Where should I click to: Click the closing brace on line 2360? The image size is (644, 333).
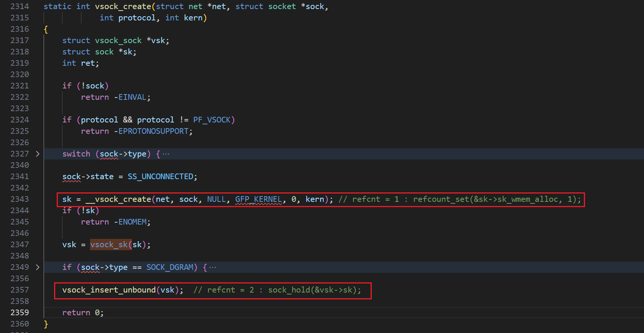(x=46, y=324)
